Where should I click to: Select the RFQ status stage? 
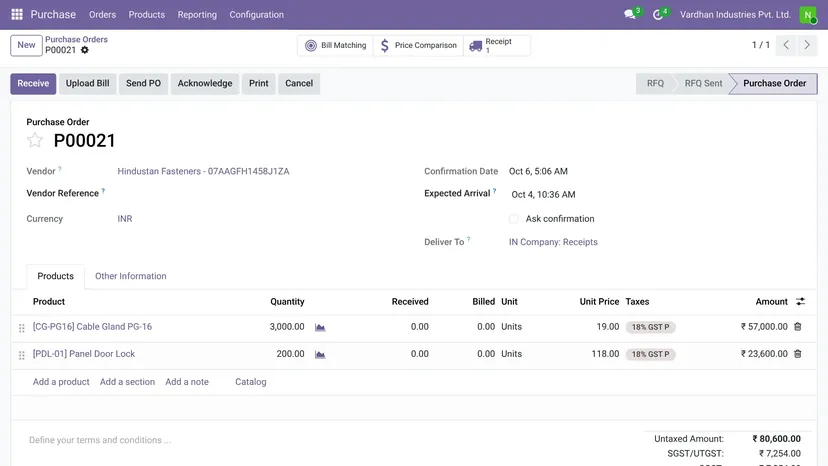pyautogui.click(x=655, y=83)
